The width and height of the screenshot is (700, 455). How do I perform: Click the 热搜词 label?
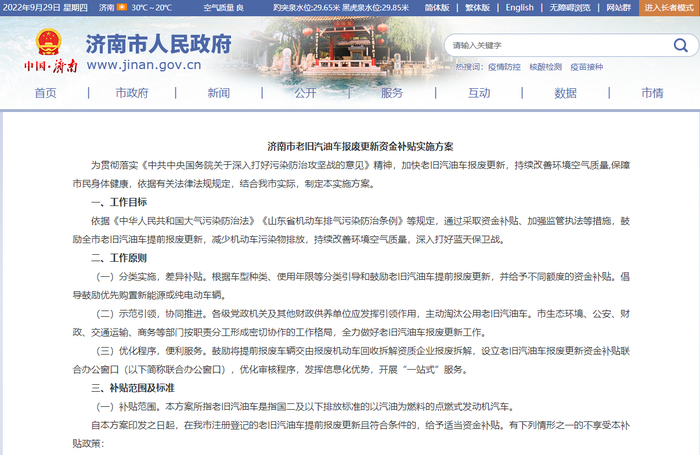469,67
